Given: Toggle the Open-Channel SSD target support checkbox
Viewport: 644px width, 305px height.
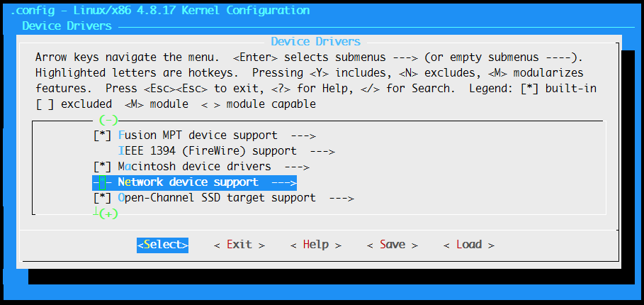Looking at the screenshot, I should (x=102, y=198).
